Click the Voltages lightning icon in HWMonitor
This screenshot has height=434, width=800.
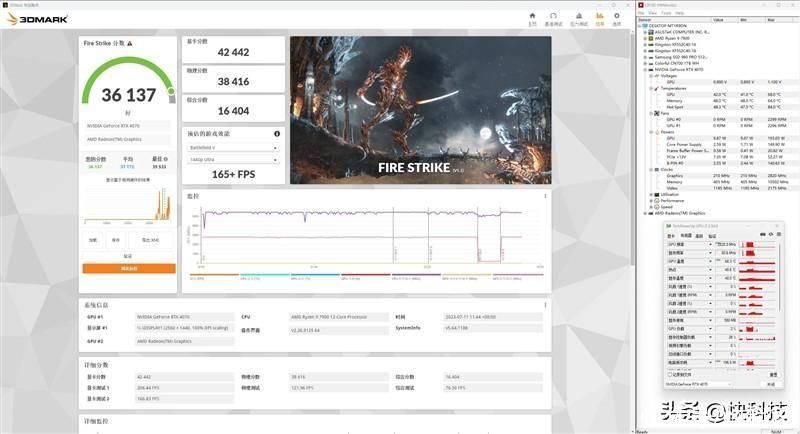tap(657, 76)
